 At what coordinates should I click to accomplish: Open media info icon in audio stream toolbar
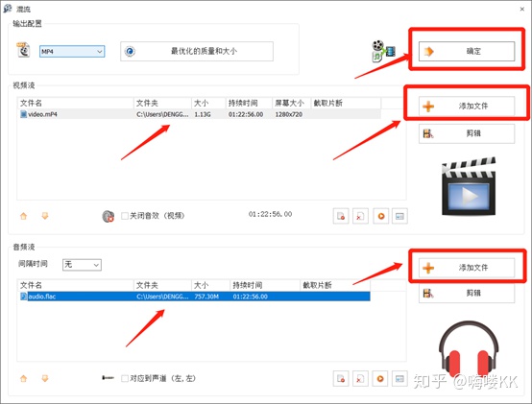tap(399, 379)
